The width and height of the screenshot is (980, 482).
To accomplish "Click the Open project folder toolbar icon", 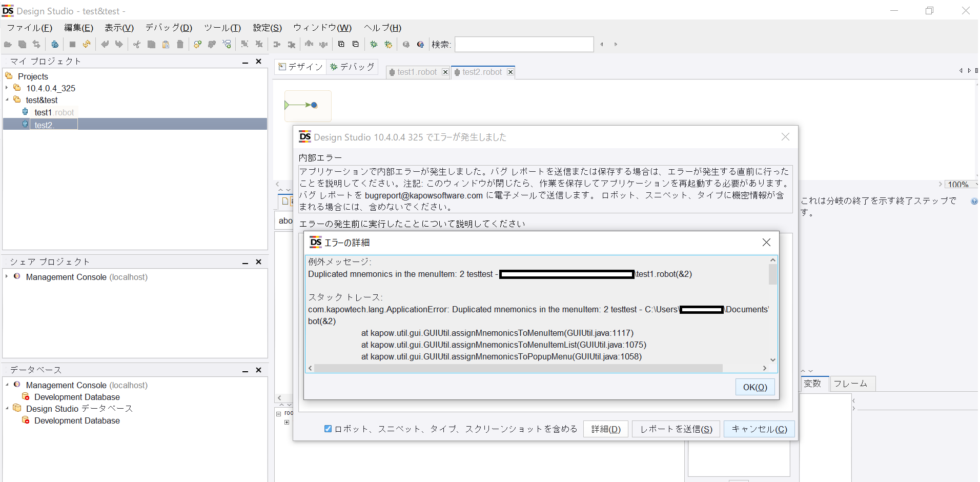I will pos(8,45).
